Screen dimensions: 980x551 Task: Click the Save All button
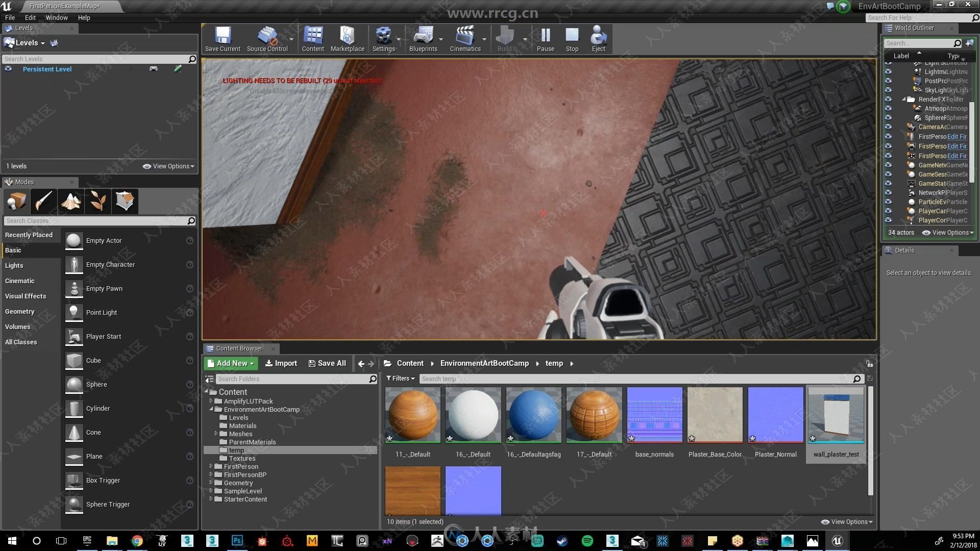pos(327,363)
